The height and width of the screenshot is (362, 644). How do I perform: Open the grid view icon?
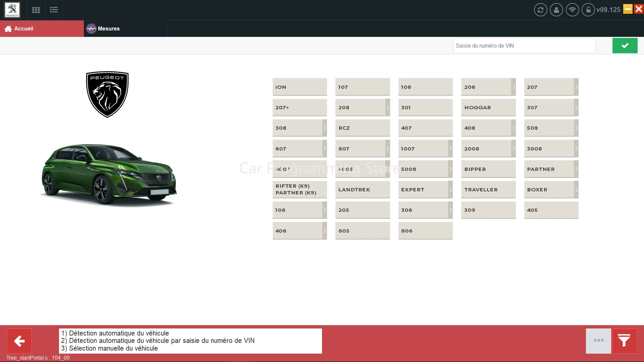pyautogui.click(x=36, y=10)
